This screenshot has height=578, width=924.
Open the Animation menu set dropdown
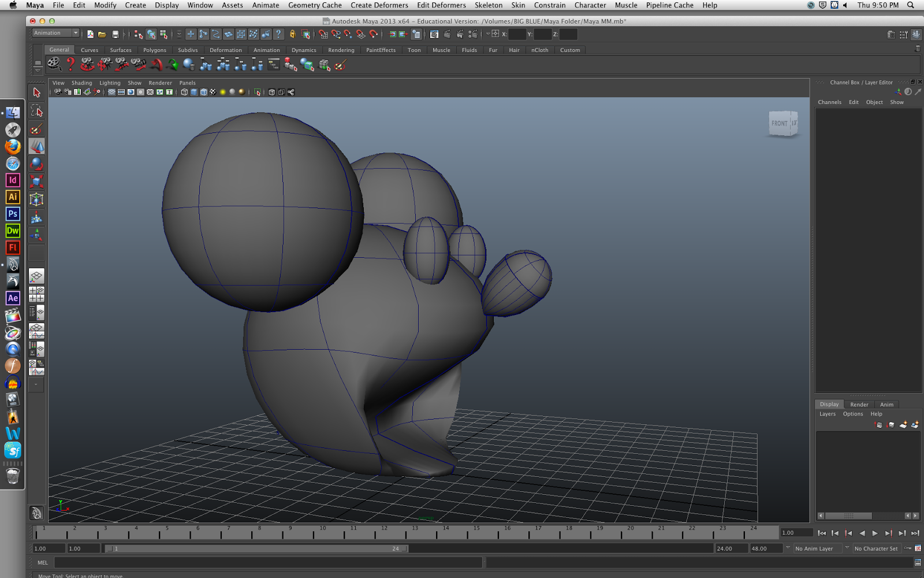(x=55, y=33)
